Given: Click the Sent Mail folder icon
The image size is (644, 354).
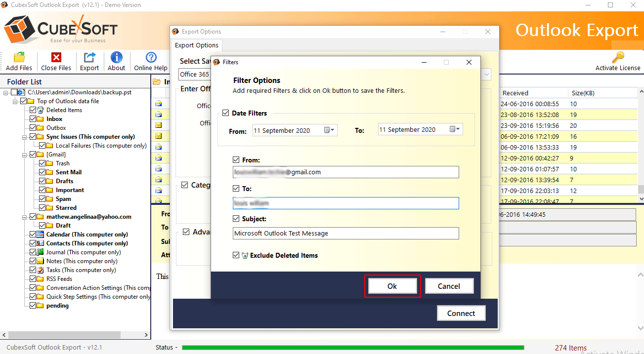Looking at the screenshot, I should [x=49, y=172].
